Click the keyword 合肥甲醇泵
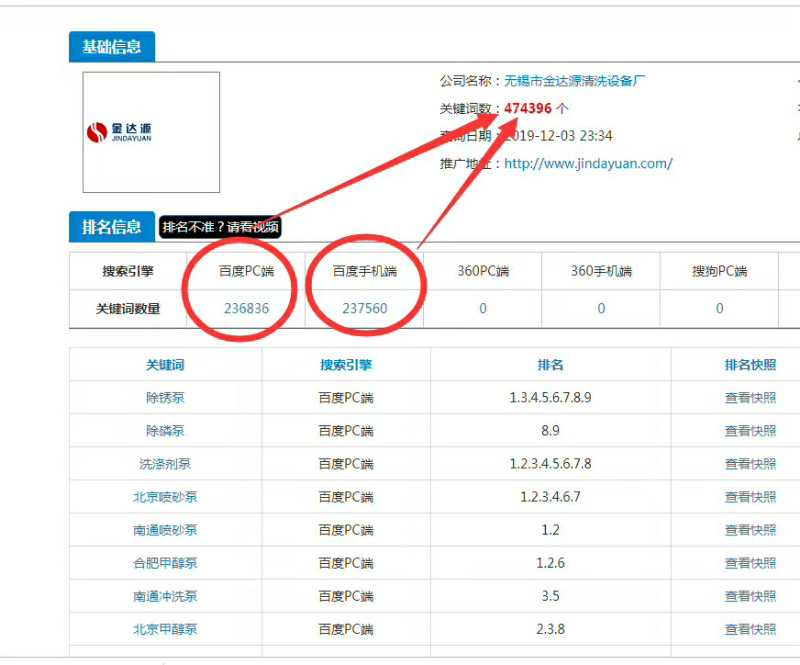Screen dimensions: 800x665 164,563
